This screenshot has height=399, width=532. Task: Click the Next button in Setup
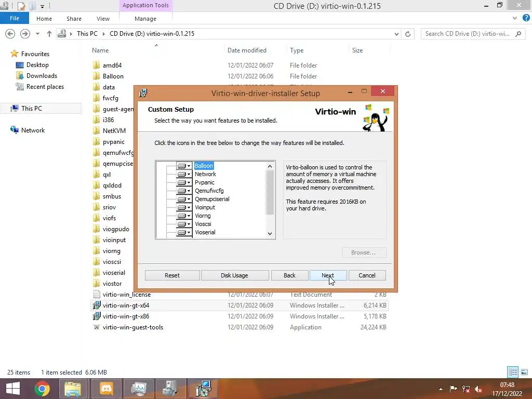328,275
